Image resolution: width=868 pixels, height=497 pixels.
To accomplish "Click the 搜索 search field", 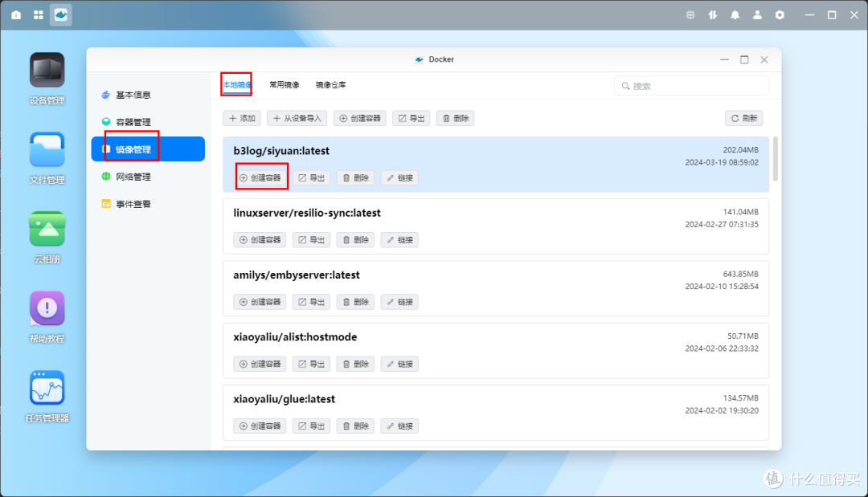I will click(691, 86).
